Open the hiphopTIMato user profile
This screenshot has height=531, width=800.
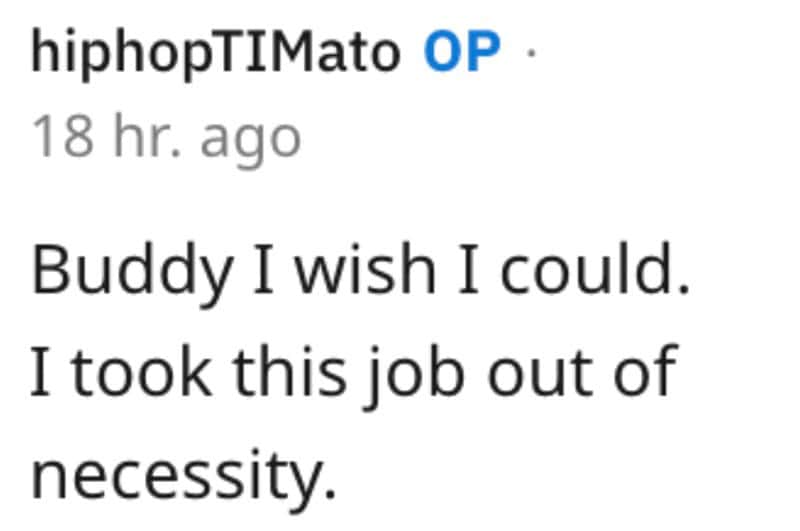216,53
